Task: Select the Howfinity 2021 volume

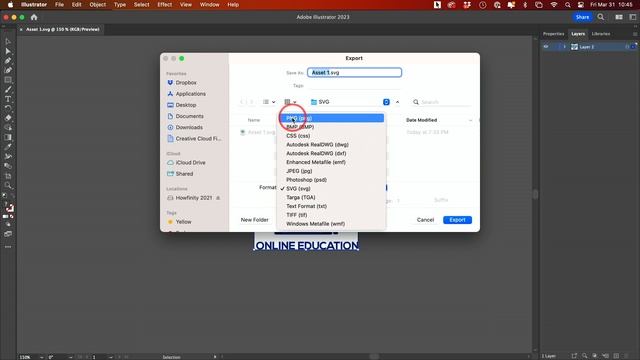Action: (190, 198)
